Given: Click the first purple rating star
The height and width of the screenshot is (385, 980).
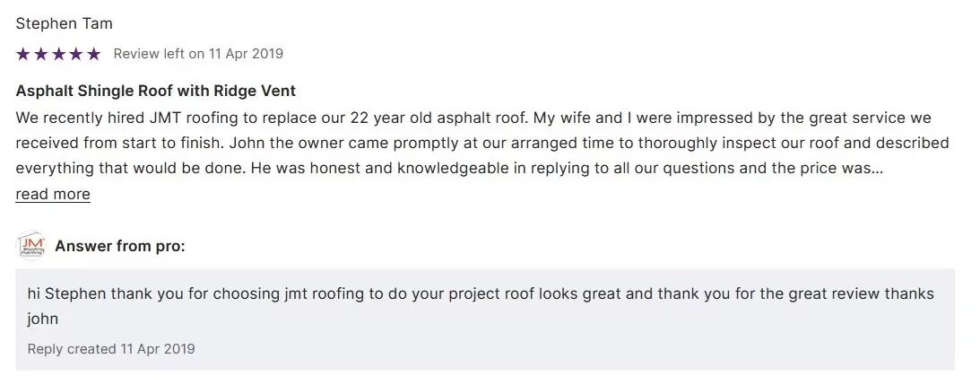Looking at the screenshot, I should click(x=22, y=54).
